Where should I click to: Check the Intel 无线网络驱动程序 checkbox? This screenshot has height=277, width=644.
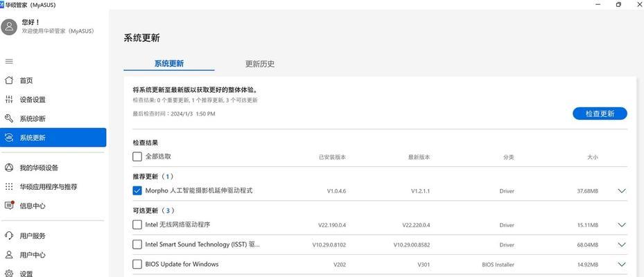pyautogui.click(x=137, y=225)
